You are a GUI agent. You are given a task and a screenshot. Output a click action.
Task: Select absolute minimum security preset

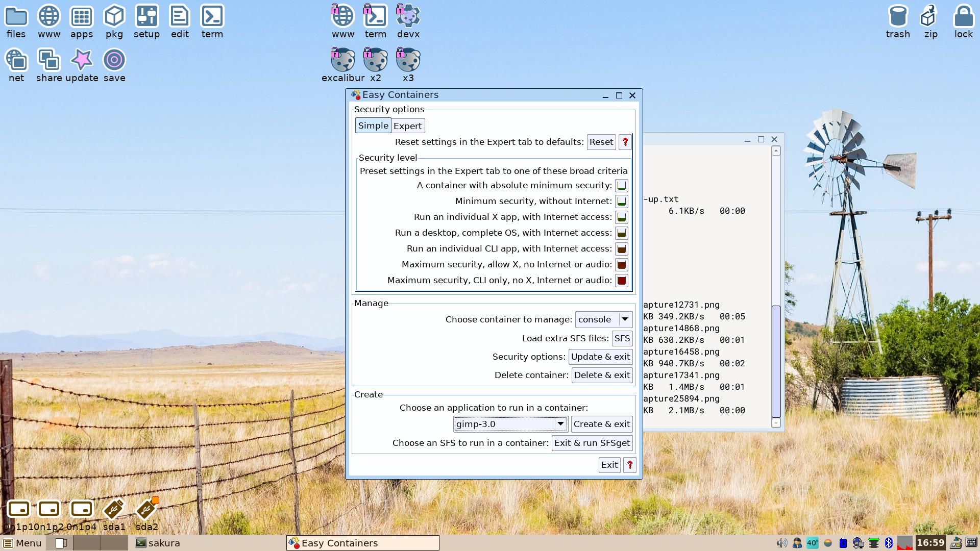coord(621,186)
